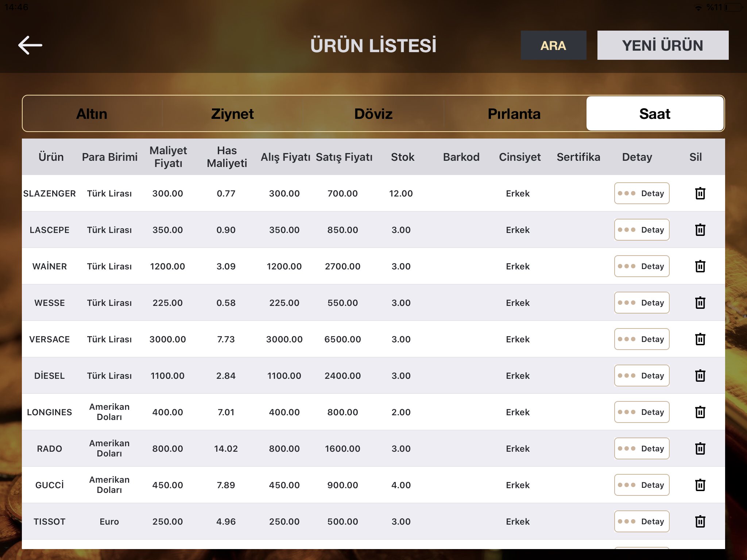Screen dimensions: 747x560
Task: Tap the battery indicator in status bar
Action: point(734,7)
